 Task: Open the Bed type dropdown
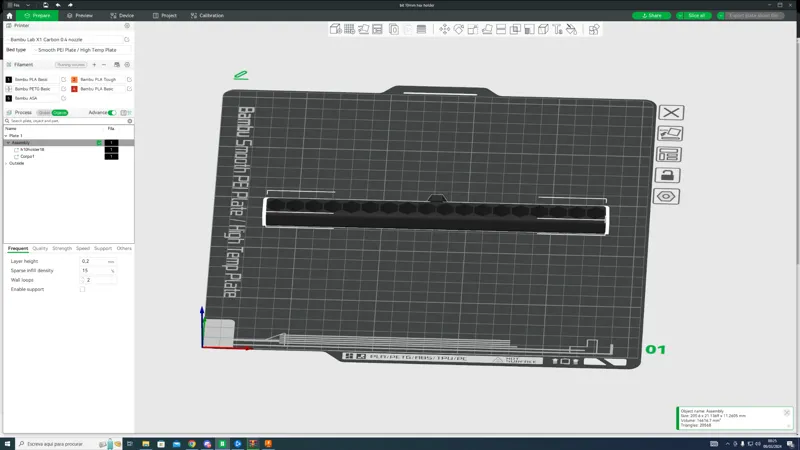[x=82, y=50]
